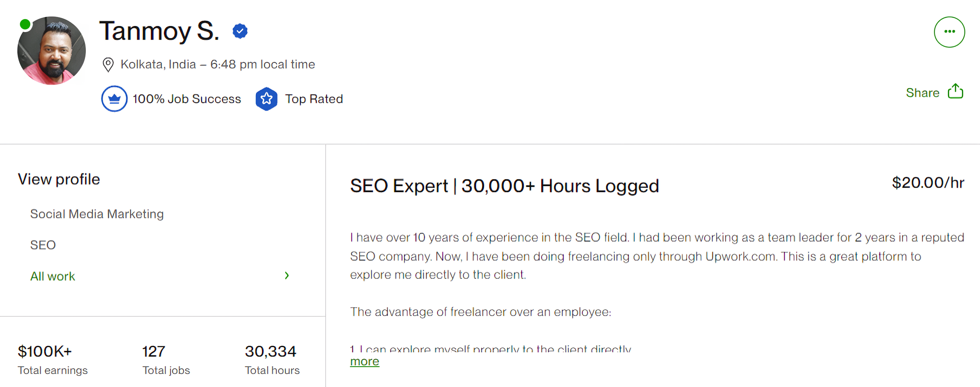Click the Share text button
Viewport: 980px width, 387px height.
tap(922, 93)
